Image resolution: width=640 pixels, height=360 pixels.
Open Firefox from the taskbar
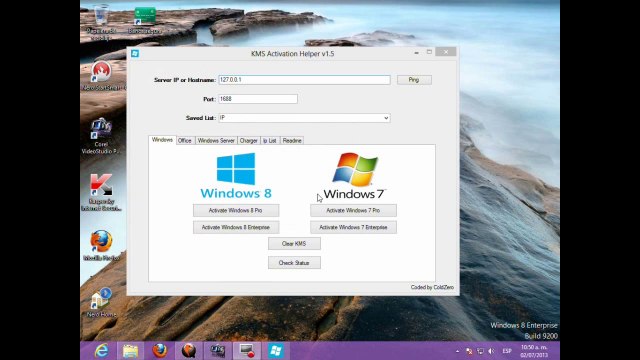(x=160, y=351)
